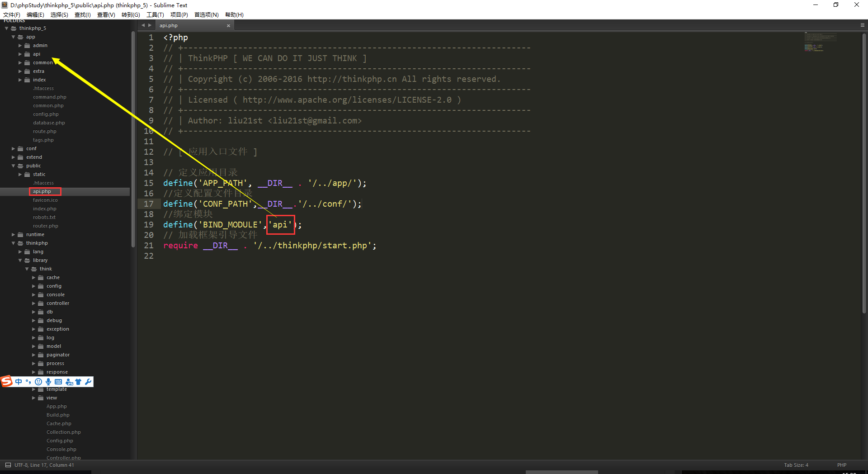Open Sogou skin shirt icon

78,382
